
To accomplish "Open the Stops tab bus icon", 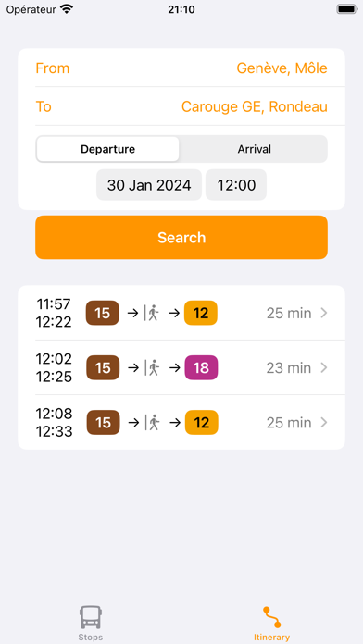I will (x=91, y=617).
